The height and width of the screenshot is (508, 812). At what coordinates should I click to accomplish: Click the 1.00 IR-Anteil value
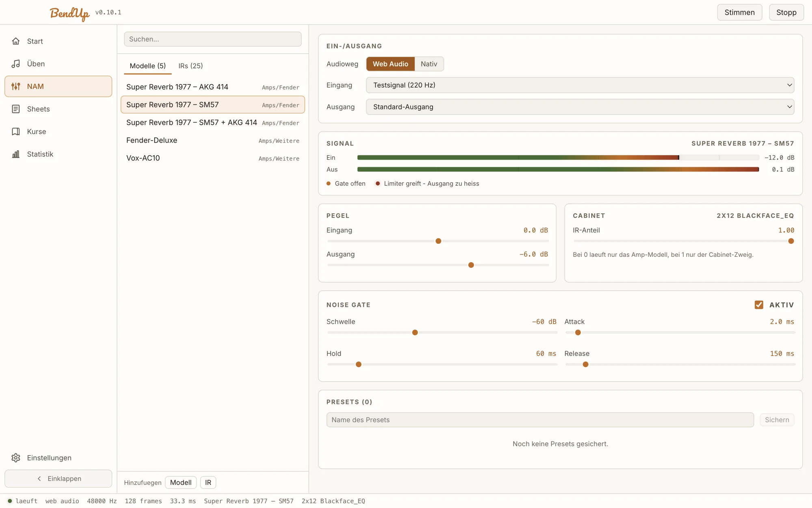(x=786, y=230)
